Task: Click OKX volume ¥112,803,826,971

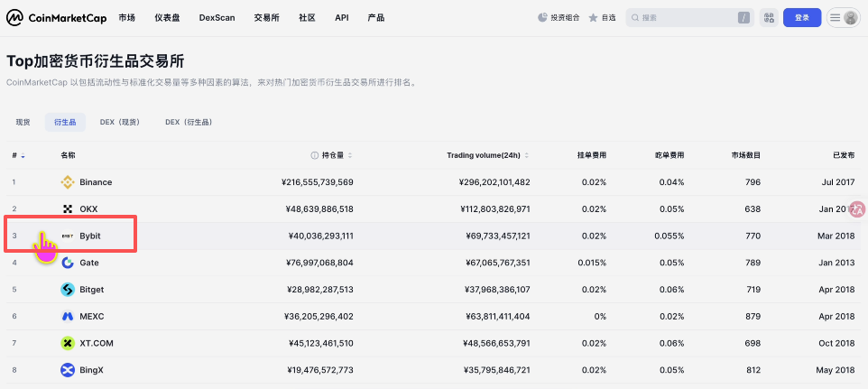Action: tap(494, 208)
